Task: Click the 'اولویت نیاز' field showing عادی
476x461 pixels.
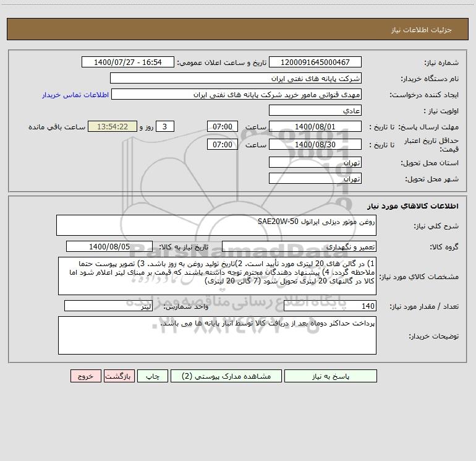Action: (315, 111)
